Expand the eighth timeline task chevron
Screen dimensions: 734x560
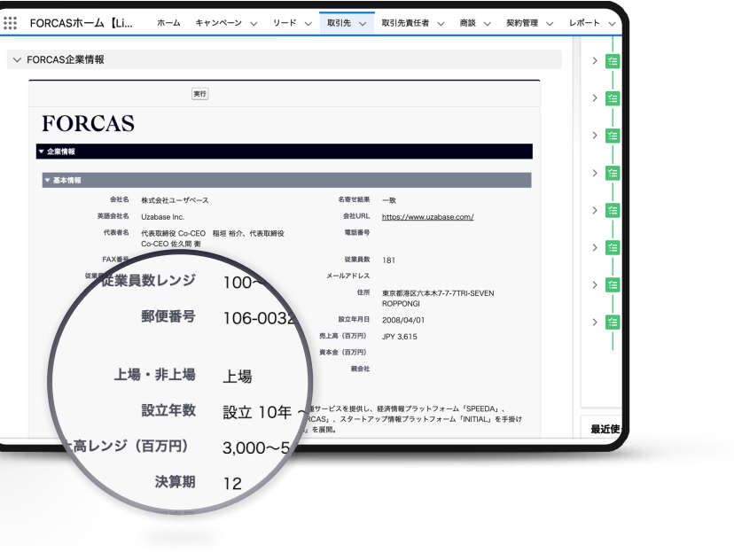[x=595, y=323]
